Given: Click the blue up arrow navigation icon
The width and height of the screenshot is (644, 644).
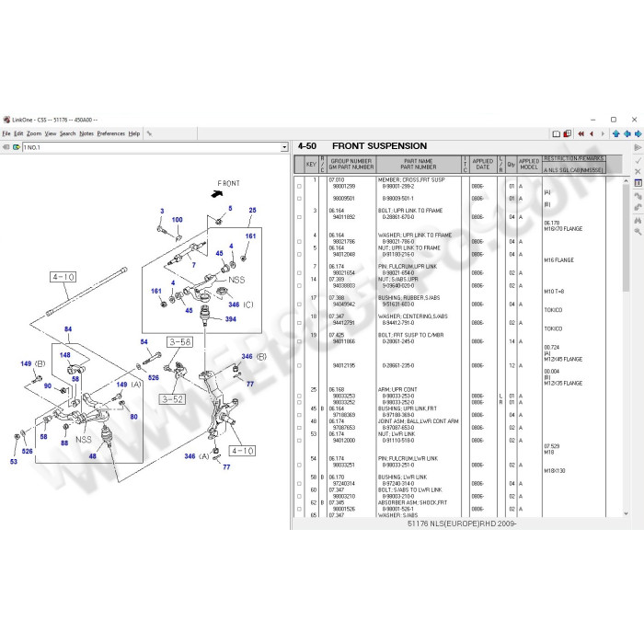Looking at the screenshot, I should (616, 134).
